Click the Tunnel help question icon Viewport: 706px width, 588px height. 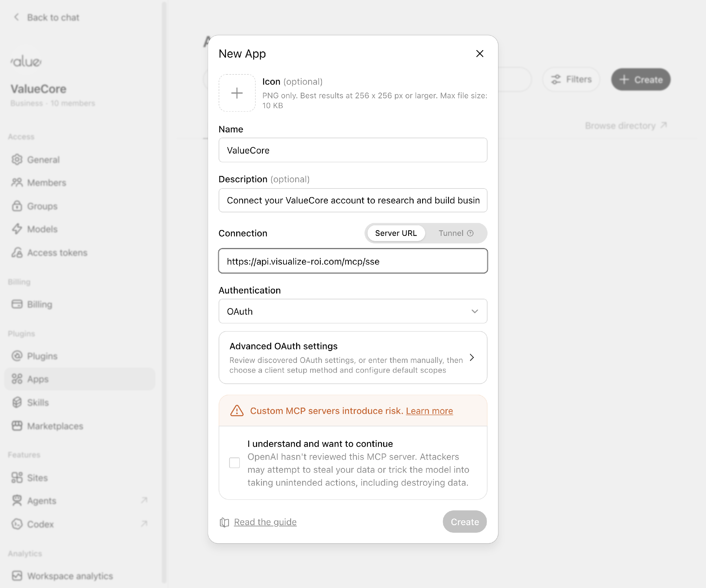click(470, 233)
